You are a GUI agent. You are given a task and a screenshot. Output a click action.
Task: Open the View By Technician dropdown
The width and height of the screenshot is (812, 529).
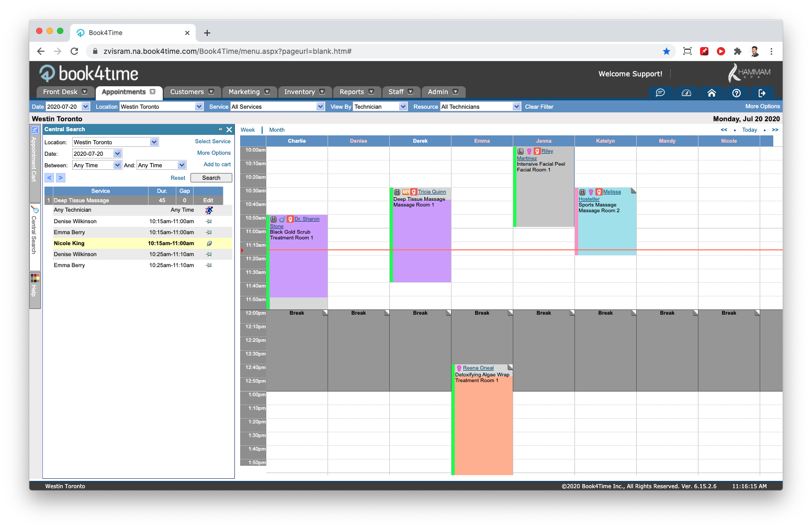(403, 107)
